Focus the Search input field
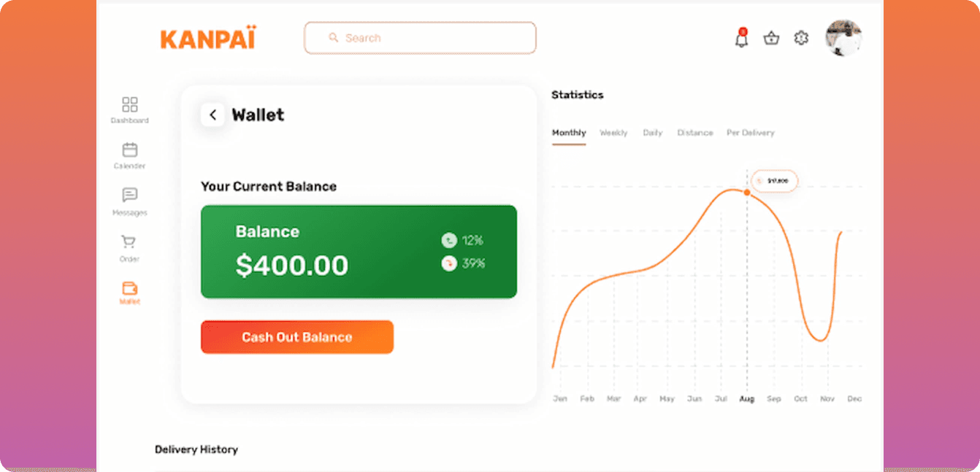980x472 pixels. [420, 38]
